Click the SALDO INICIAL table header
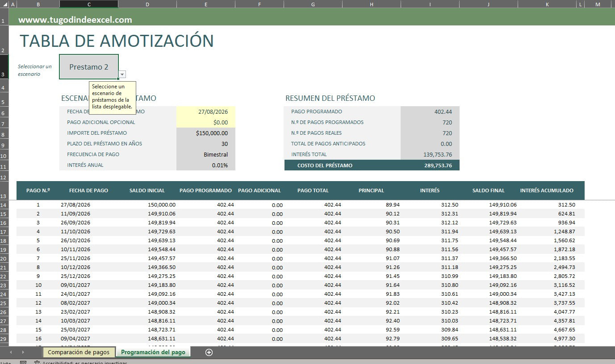Image resolution: width=615 pixels, height=364 pixels. click(147, 190)
